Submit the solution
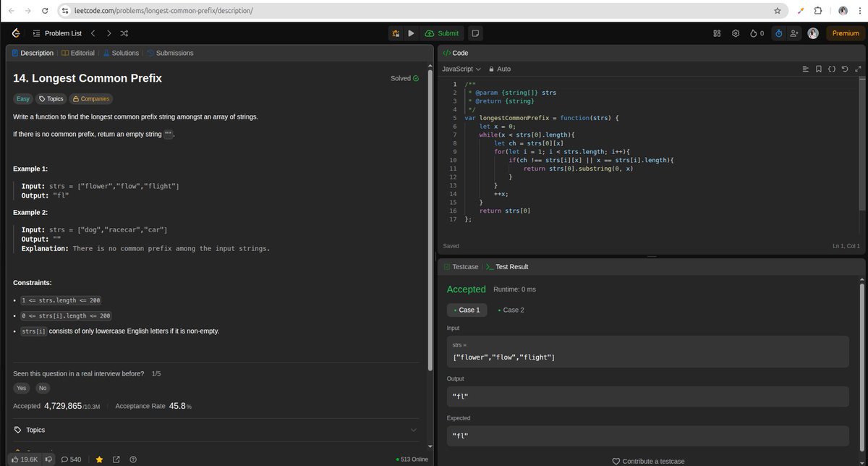This screenshot has height=466, width=868. click(442, 33)
